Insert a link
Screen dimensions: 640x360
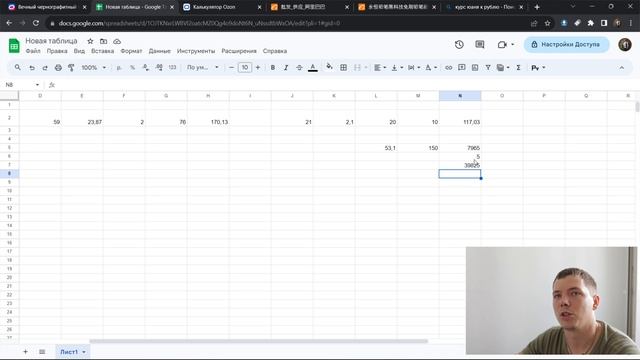pyautogui.click(x=448, y=68)
